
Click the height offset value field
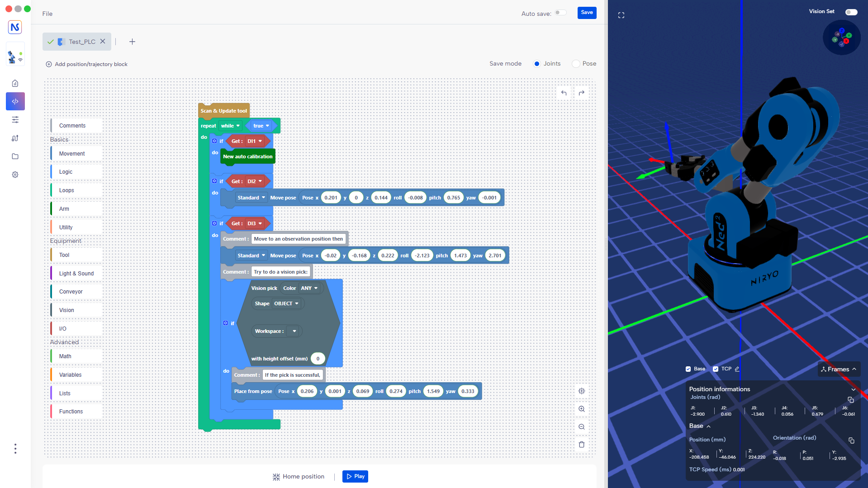click(x=318, y=359)
